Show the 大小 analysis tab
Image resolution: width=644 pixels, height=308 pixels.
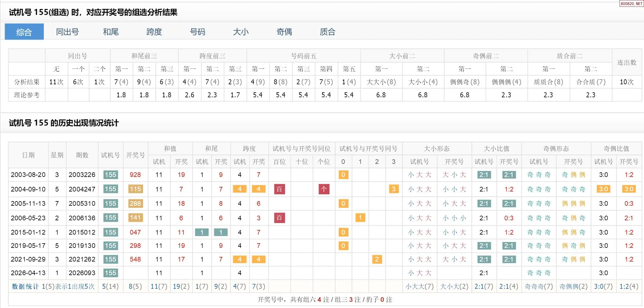coord(241,32)
